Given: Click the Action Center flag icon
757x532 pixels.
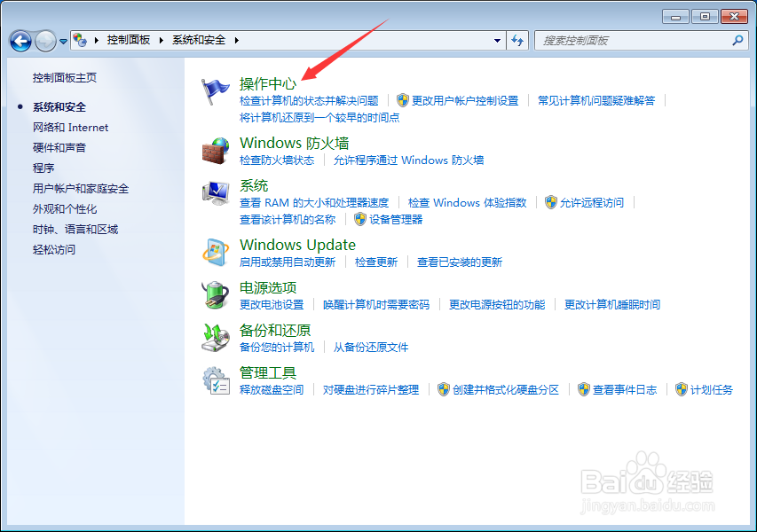Looking at the screenshot, I should (x=215, y=91).
